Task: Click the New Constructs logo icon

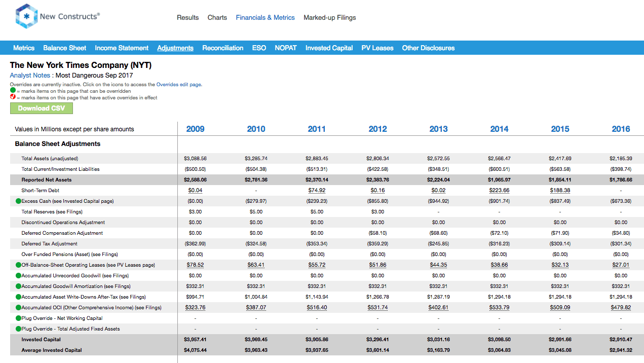Action: click(27, 17)
